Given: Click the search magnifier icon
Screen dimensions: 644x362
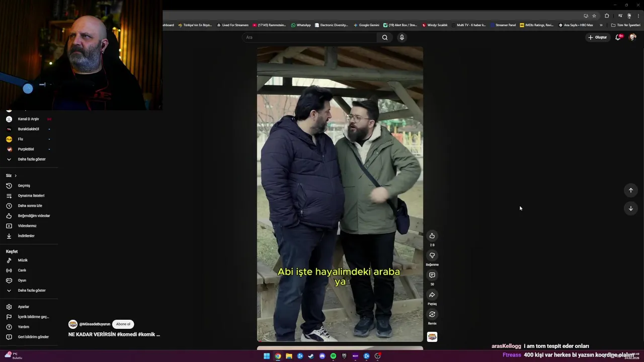Looking at the screenshot, I should (x=385, y=37).
